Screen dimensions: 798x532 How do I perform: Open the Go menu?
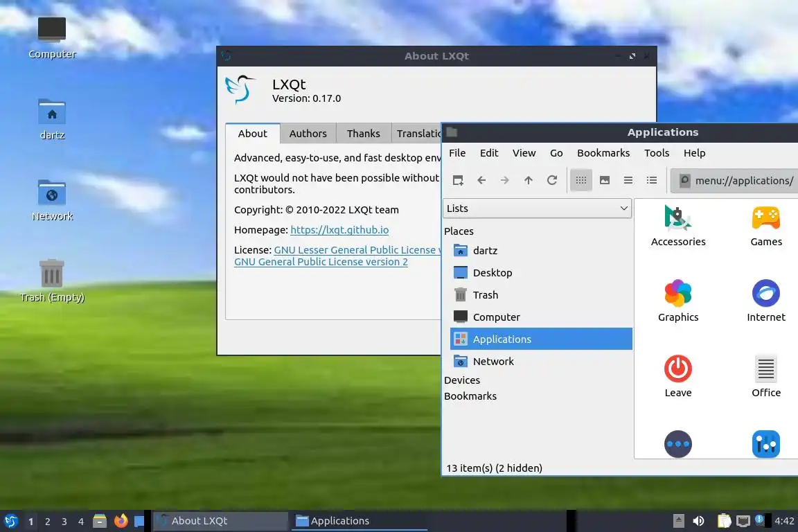[x=556, y=152]
